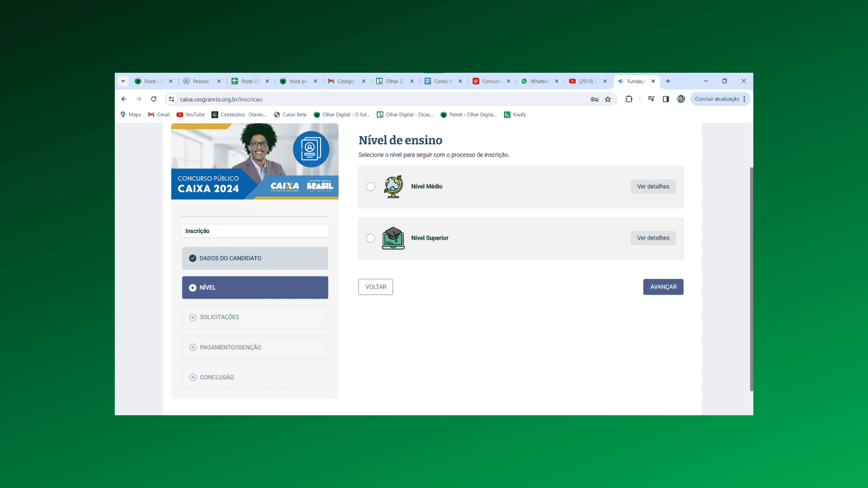This screenshot has height=488, width=868.
Task: Click the Inscrição field in sidebar
Action: (255, 231)
